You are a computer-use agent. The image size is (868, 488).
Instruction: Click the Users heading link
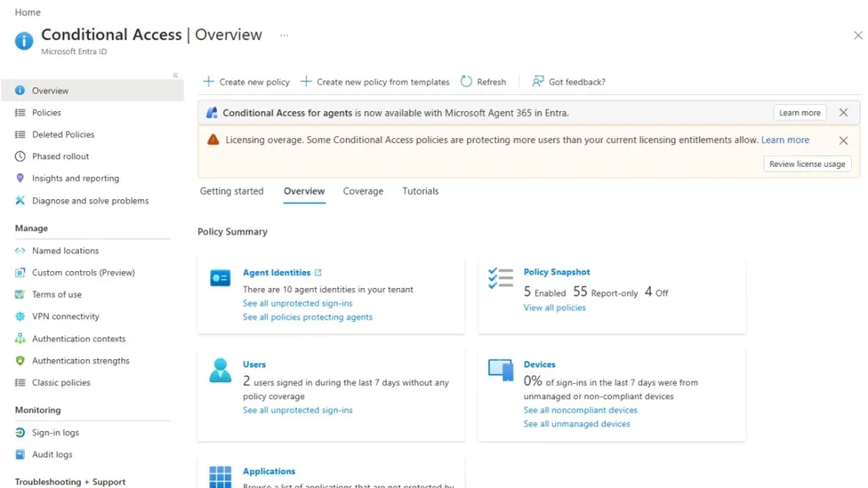(x=254, y=364)
